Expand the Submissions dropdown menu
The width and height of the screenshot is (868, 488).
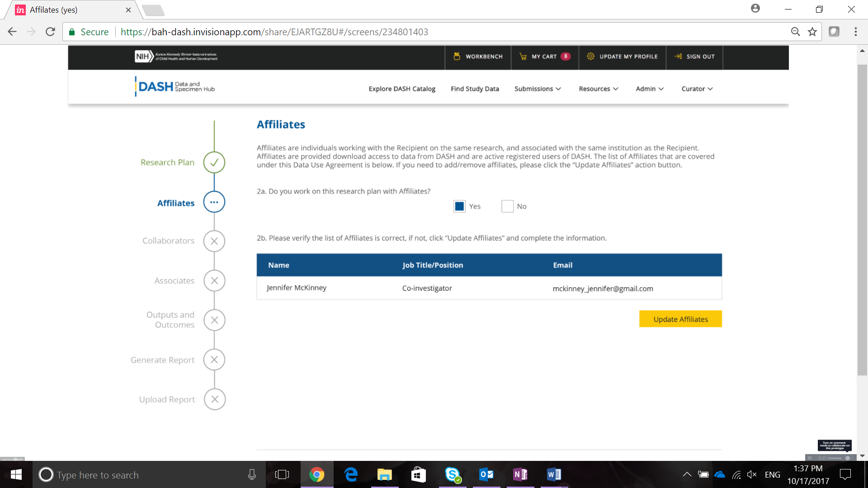point(538,89)
